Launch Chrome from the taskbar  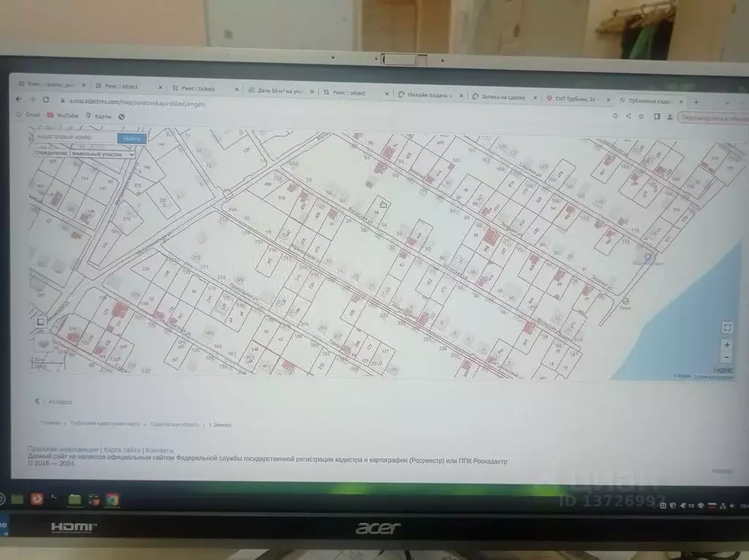coord(113,500)
